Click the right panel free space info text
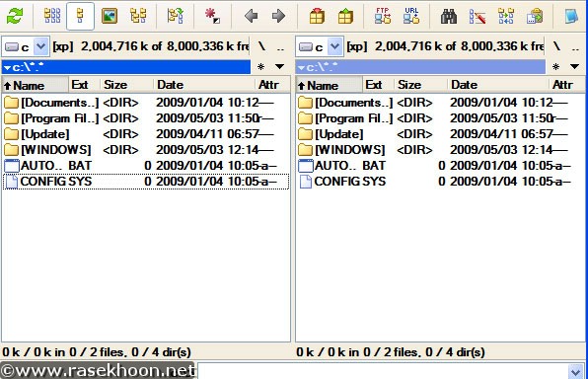Viewport: 588px width, 379px height. [445, 46]
